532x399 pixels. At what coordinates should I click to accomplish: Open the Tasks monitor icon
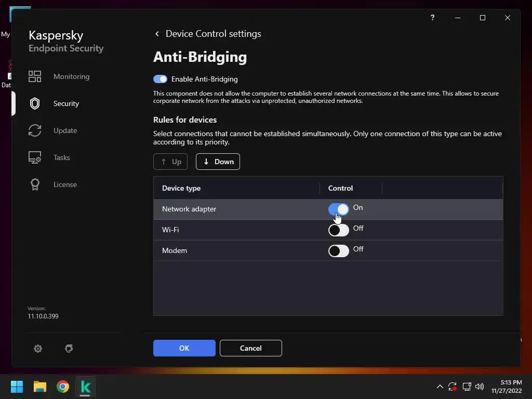[35, 157]
